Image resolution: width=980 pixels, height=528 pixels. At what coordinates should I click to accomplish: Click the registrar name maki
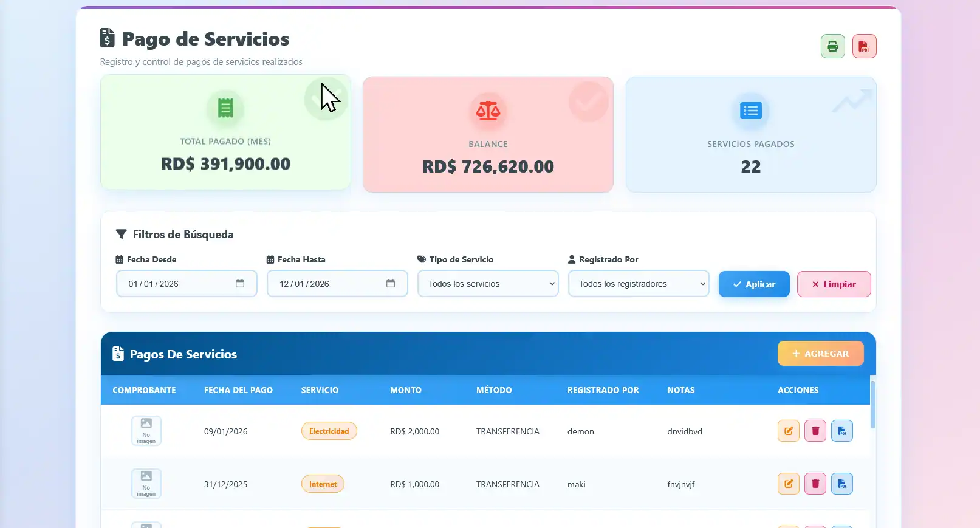(577, 484)
